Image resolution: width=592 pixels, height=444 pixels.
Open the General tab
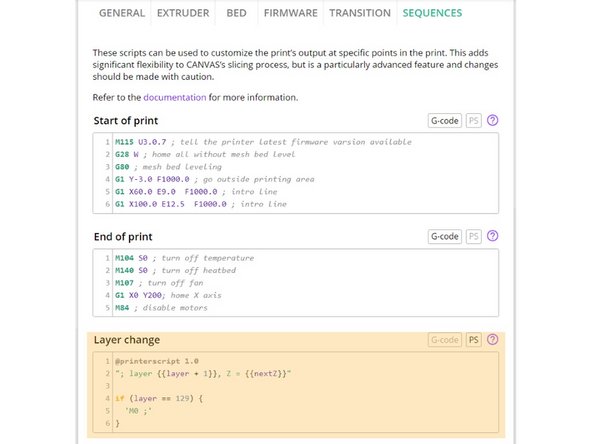[x=122, y=13]
